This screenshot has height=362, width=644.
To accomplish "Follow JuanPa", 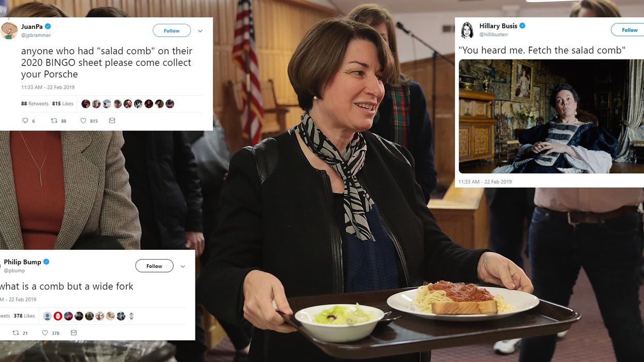I will [x=172, y=31].
